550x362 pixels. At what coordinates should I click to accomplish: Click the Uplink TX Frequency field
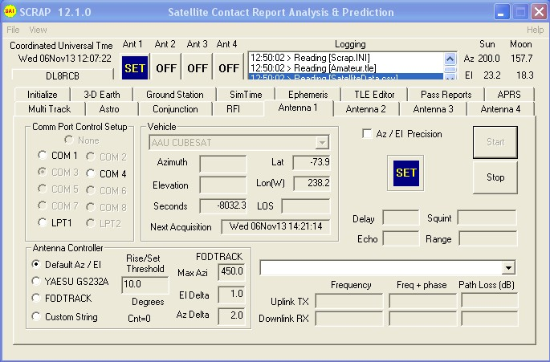pos(349,301)
